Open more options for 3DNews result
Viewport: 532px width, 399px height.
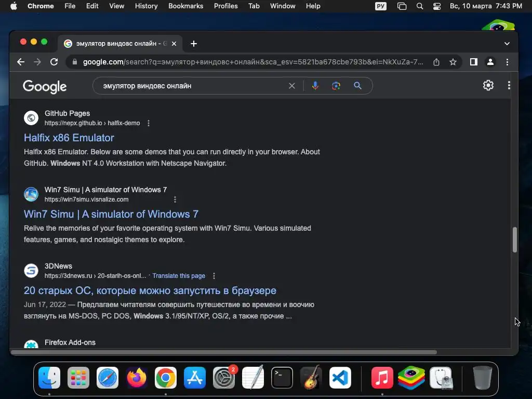click(x=214, y=276)
